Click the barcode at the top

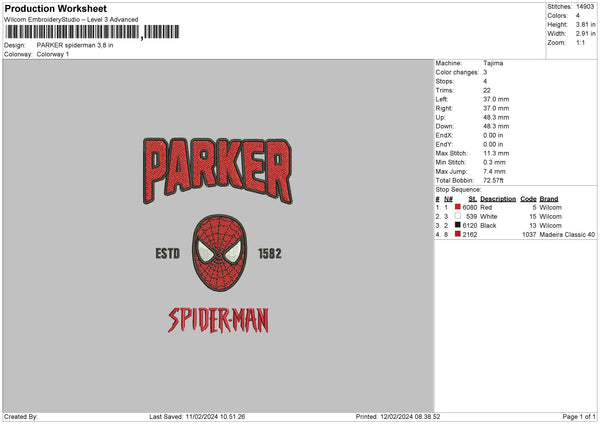click(x=92, y=32)
